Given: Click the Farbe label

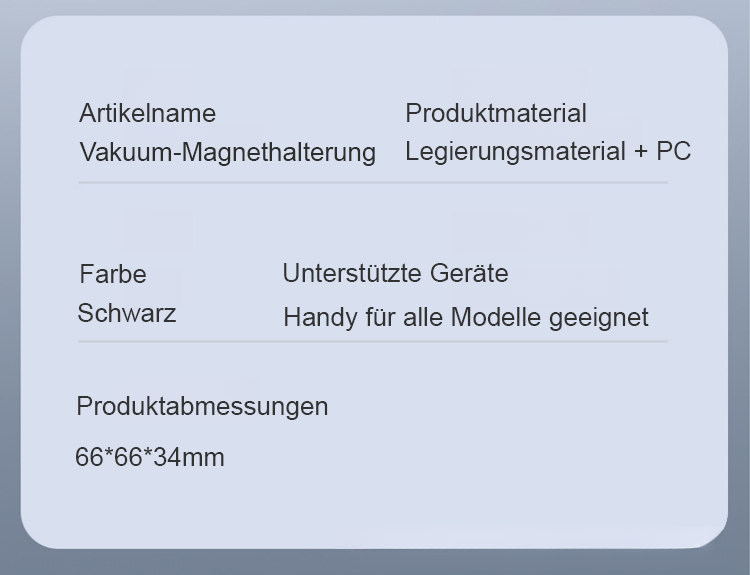Looking at the screenshot, I should click(x=113, y=274).
